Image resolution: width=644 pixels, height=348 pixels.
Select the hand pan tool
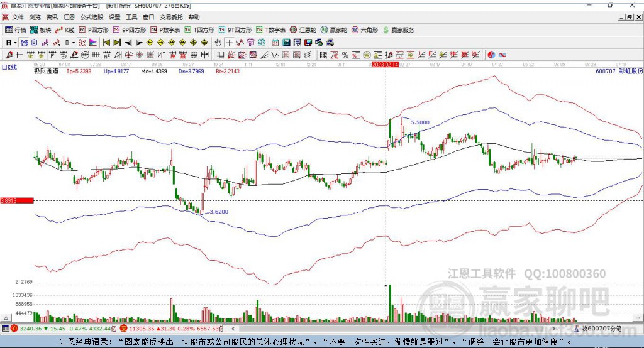[x=218, y=43]
